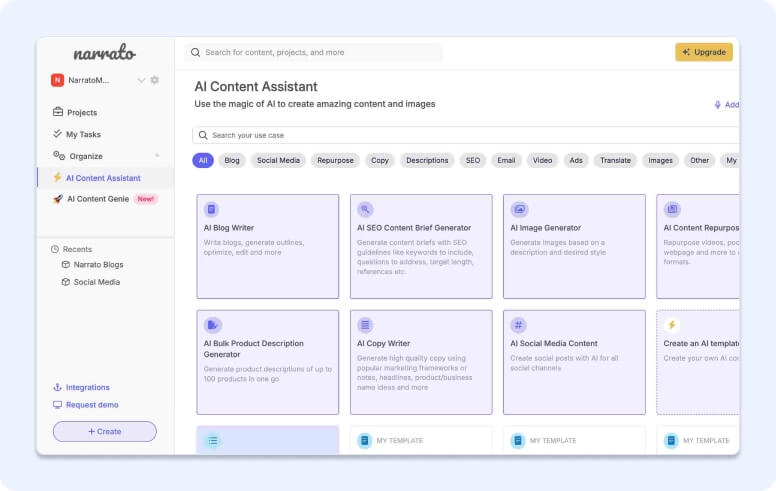Open the AI Blog Writer card
This screenshot has height=491, width=776.
pos(268,246)
